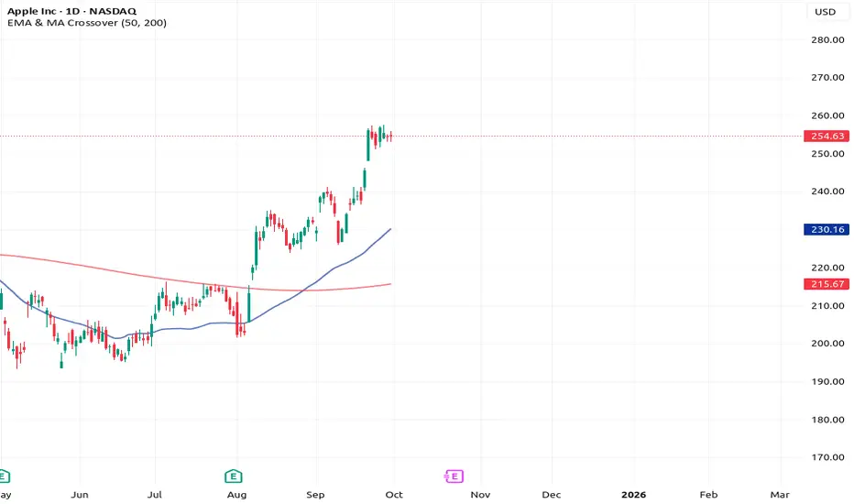
Task: Click the 200.00 price axis label
Action: pyautogui.click(x=826, y=344)
